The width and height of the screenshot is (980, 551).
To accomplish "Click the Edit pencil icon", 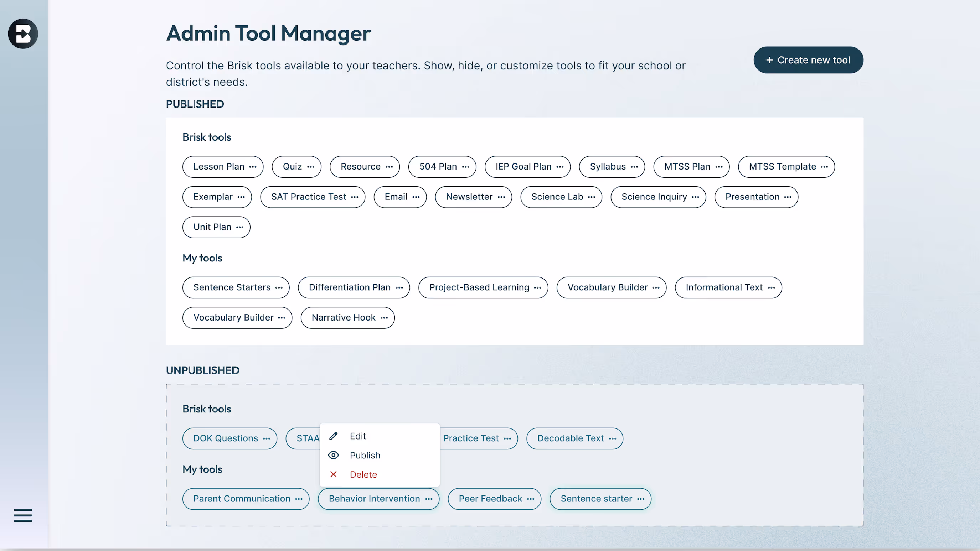I will [x=333, y=436].
